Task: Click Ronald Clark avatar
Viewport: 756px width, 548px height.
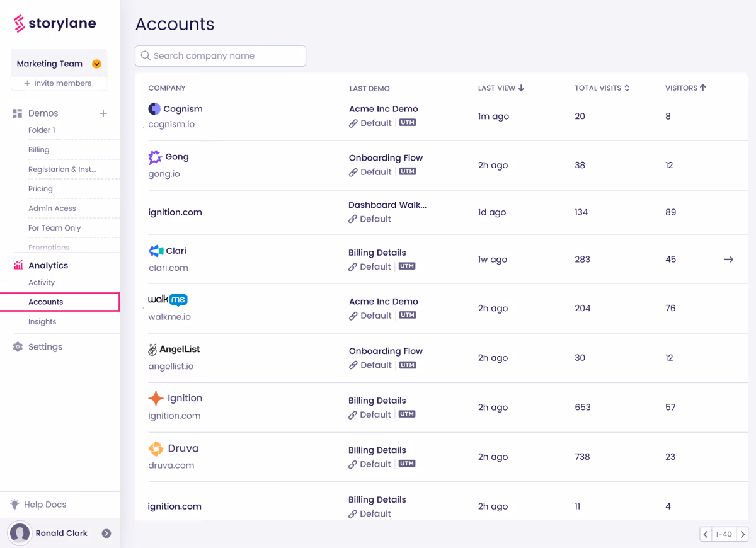Action: coord(20,533)
